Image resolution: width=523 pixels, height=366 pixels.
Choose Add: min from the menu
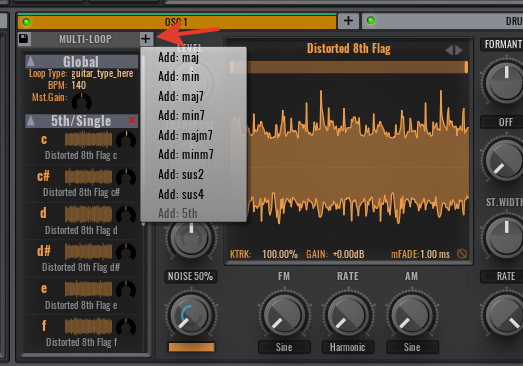click(x=179, y=77)
